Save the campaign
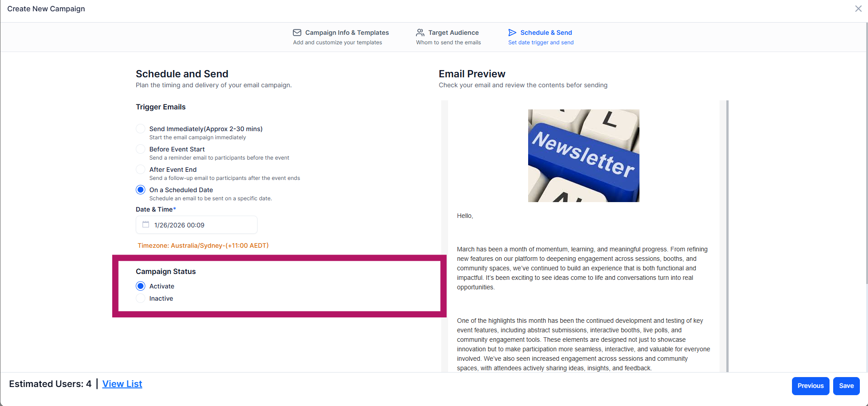Screen dimensions: 868x406 [846, 386]
